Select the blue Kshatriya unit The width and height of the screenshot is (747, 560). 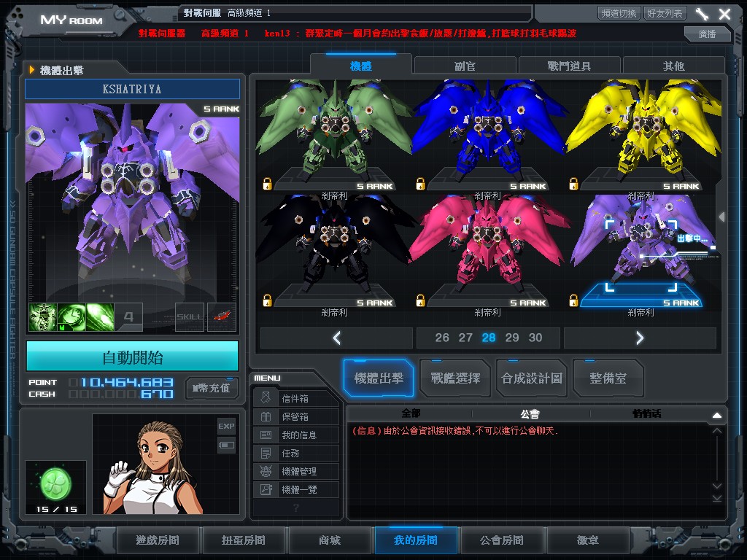click(488, 136)
